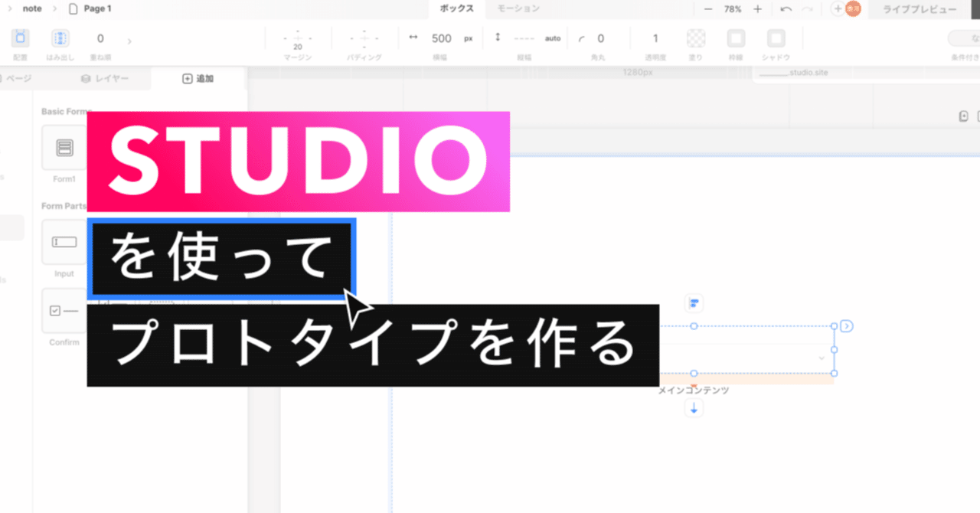The height and width of the screenshot is (513, 980).
Task: Click the マージン margin control
Action: click(x=298, y=39)
